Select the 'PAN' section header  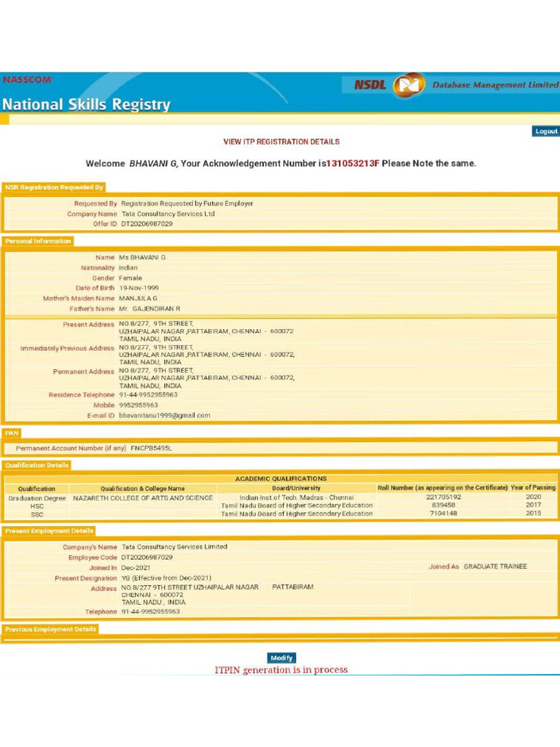click(x=12, y=433)
